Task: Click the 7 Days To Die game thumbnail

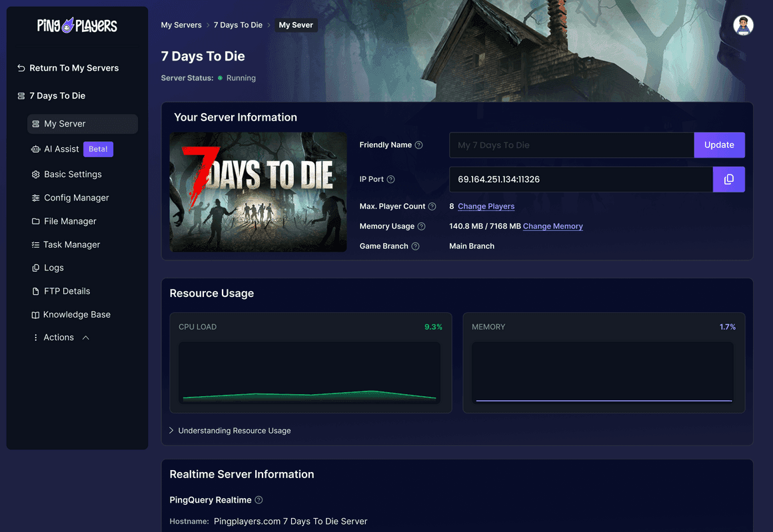Action: tap(259, 192)
